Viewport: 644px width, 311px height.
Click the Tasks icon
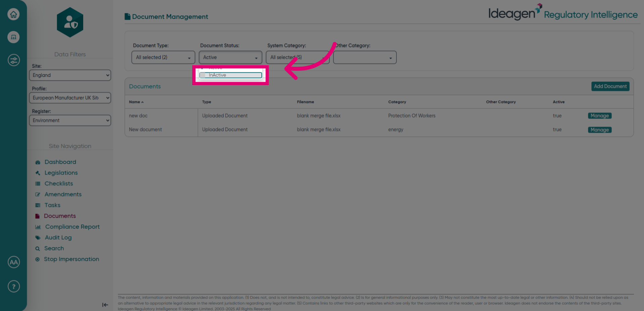coord(38,205)
